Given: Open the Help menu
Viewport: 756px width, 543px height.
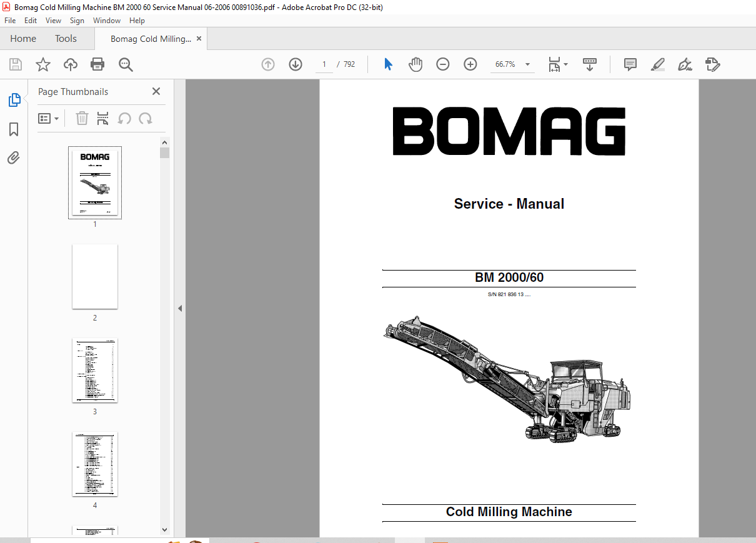Looking at the screenshot, I should (x=137, y=21).
